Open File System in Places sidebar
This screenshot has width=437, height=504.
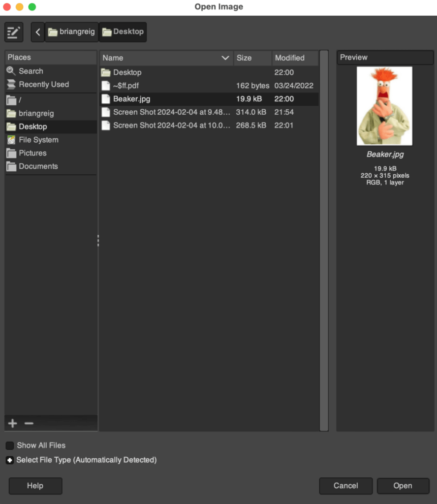coord(38,140)
